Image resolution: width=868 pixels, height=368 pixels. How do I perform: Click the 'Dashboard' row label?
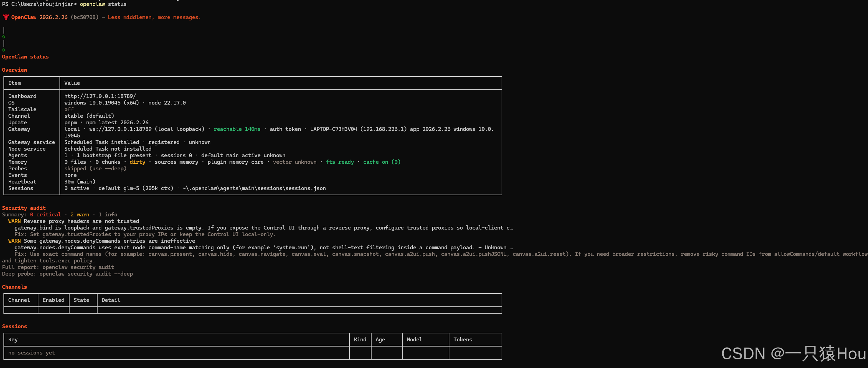coord(22,96)
